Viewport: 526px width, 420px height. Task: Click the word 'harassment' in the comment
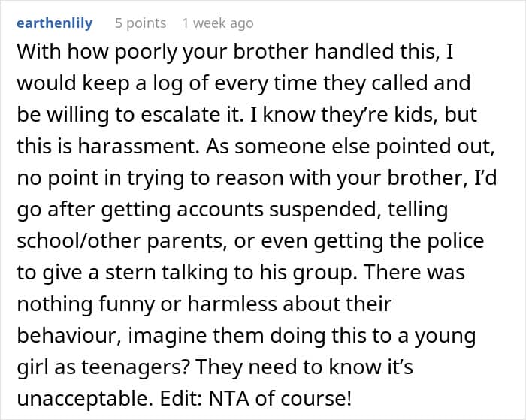pos(138,147)
